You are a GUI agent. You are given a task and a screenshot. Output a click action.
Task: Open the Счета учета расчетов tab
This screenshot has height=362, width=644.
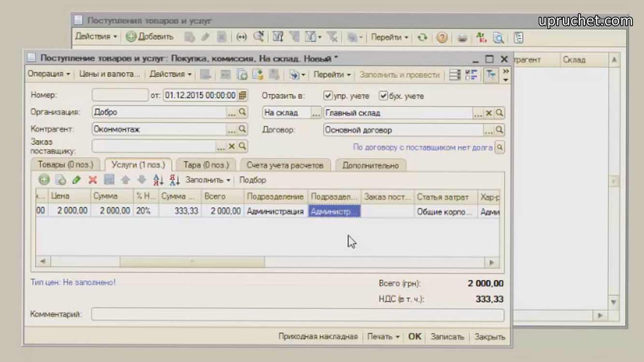point(285,165)
